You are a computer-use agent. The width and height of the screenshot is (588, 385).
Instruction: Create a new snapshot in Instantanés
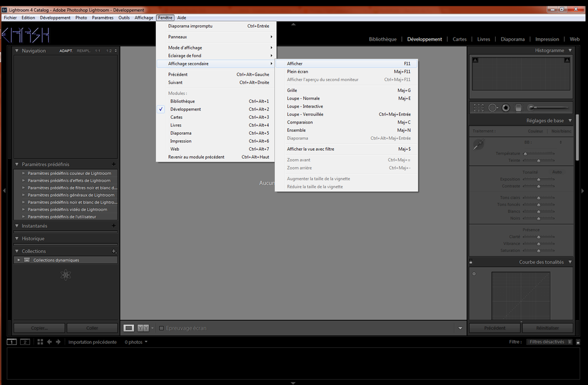pyautogui.click(x=113, y=225)
